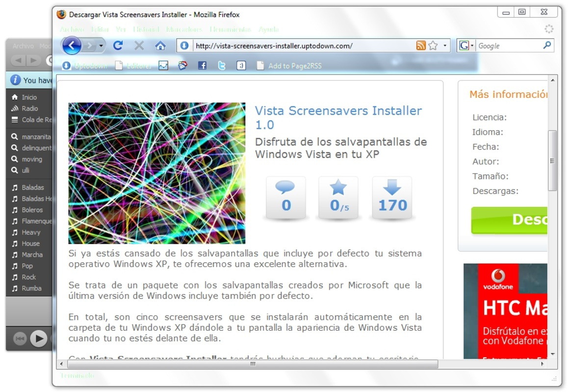This screenshot has height=392, width=568.
Task: Click the star rating 0/5 box
Action: point(338,198)
